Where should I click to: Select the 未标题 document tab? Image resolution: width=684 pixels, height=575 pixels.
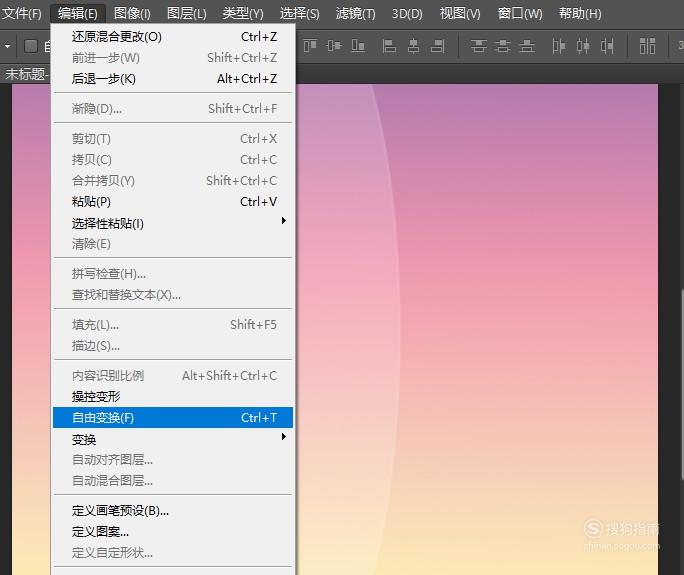25,74
